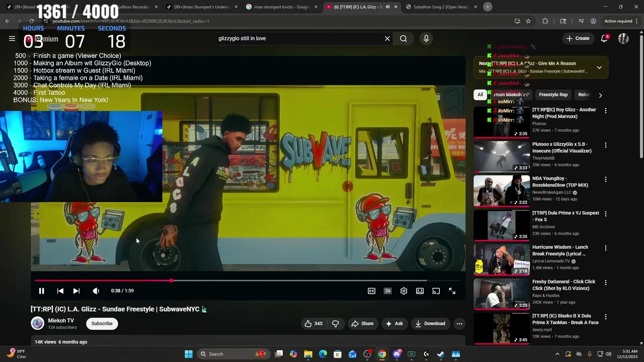Open the Plutooo x GlizzyGlo Insecure video title
Viewport: 644px width, 362px height.
tap(562, 147)
